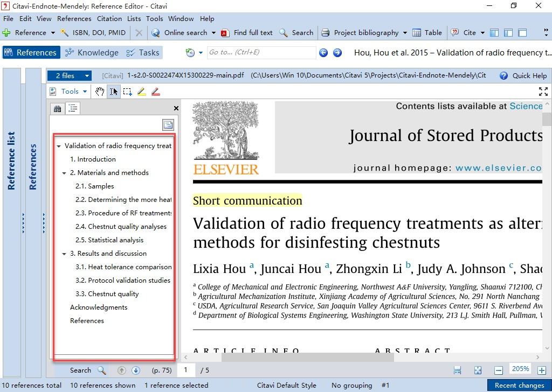Click the horizontal scrollbar of the PDF
Image resolution: width=552 pixels, height=392 pixels.
coord(307,357)
